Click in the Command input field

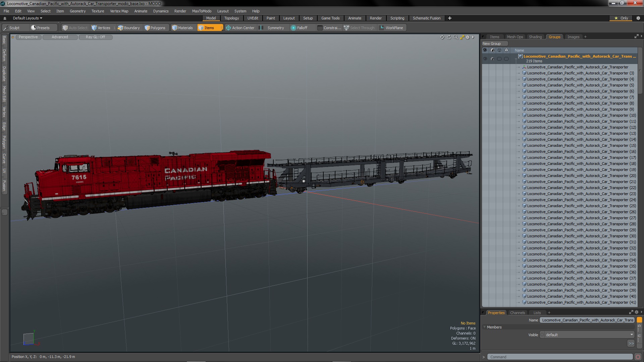[x=560, y=357]
